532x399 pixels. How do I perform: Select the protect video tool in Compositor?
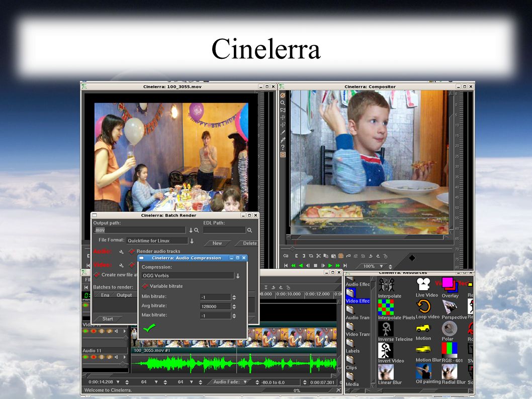click(283, 95)
